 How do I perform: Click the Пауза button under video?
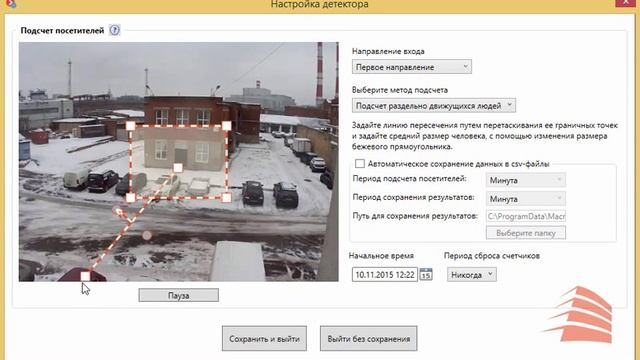[x=178, y=295]
